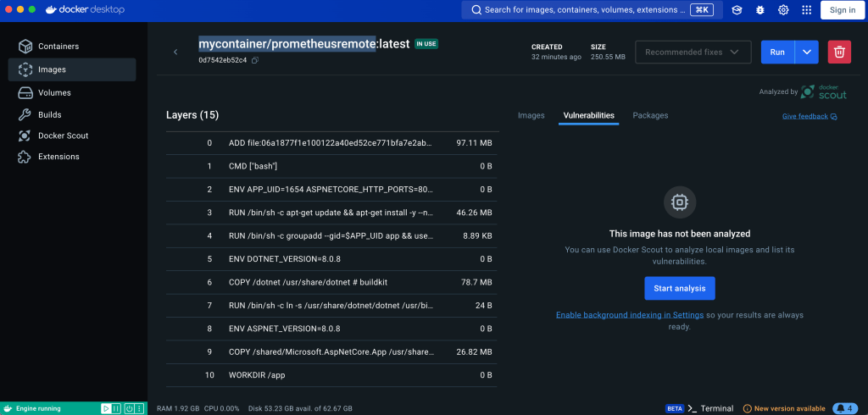Click Sign in button
Image resolution: width=868 pixels, height=415 pixels.
(843, 10)
